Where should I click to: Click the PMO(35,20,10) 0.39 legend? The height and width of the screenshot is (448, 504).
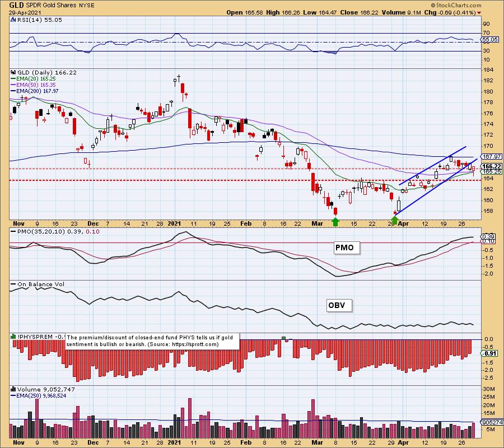click(x=55, y=232)
